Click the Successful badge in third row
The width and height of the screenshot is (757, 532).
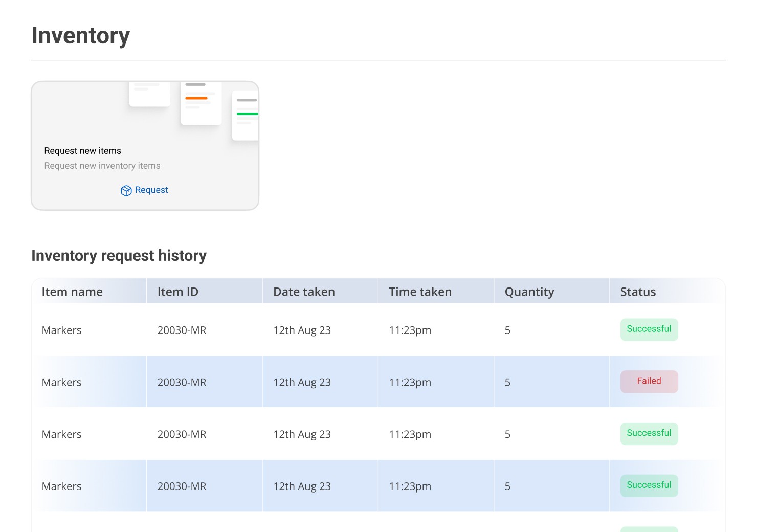coord(649,433)
